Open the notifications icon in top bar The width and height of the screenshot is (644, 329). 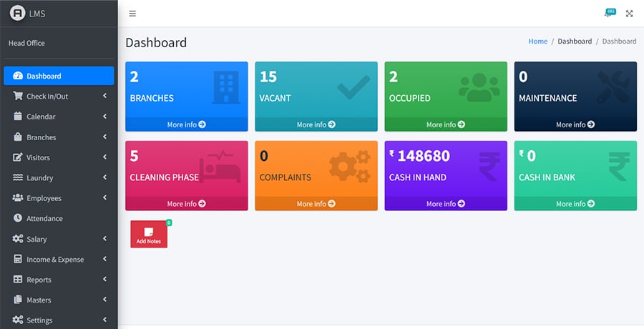(x=608, y=14)
